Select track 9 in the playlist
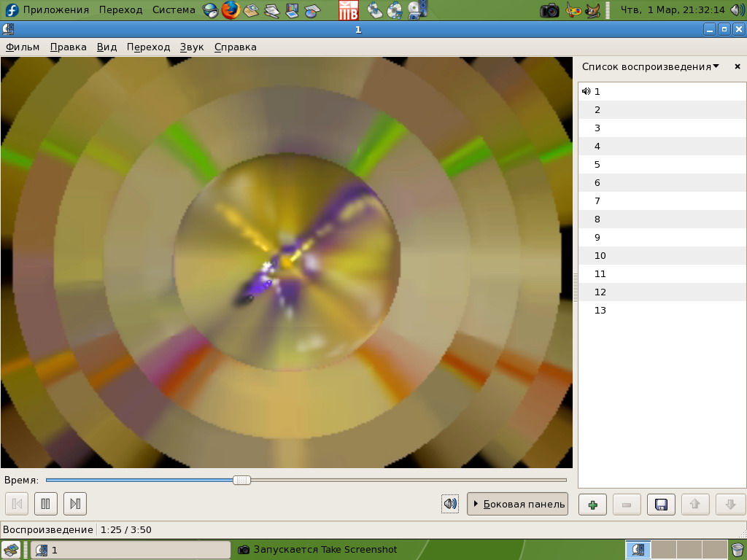 662,238
